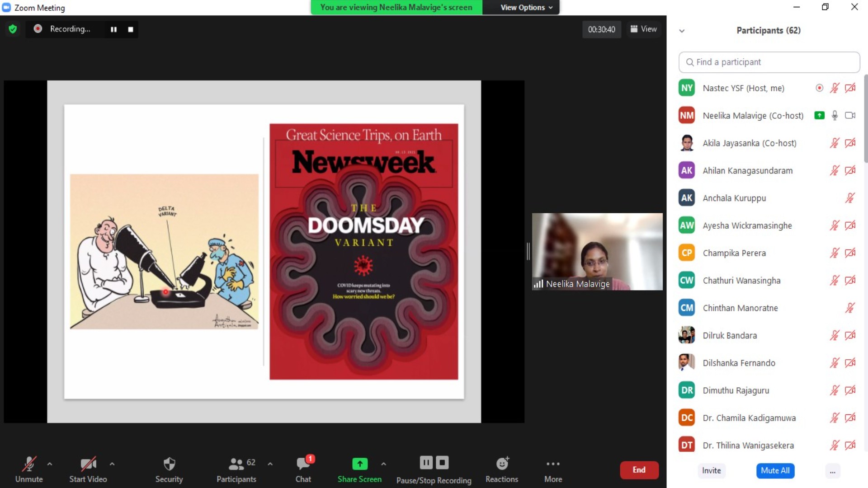The height and width of the screenshot is (488, 868).
Task: Click Dilruk Bandara profile avatar
Action: pos(687,335)
